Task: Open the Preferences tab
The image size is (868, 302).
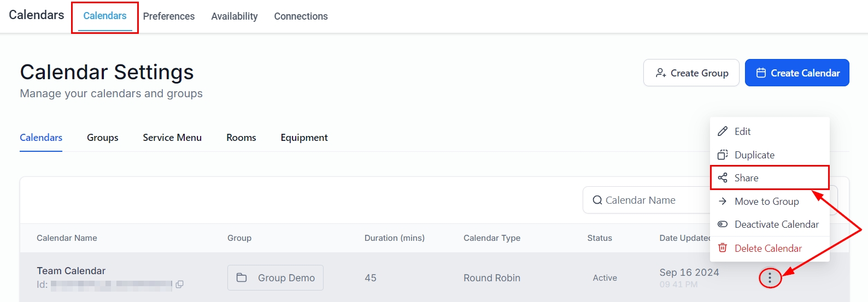Action: (168, 16)
